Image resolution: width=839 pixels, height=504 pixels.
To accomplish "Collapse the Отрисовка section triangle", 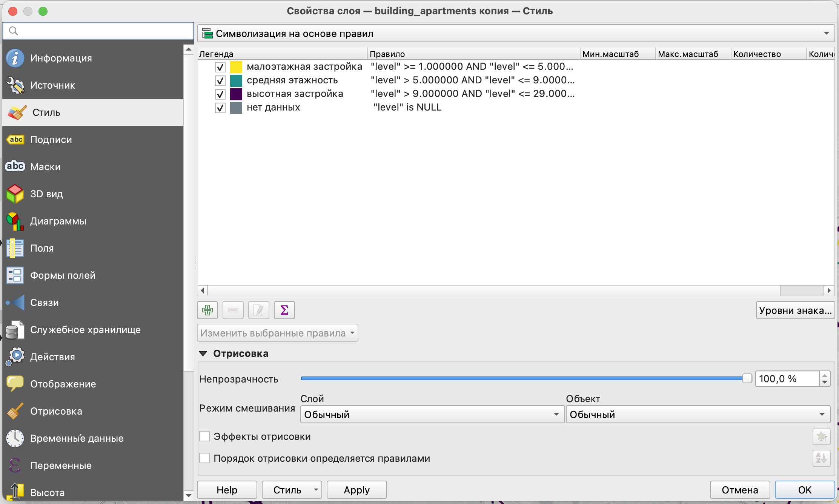I will (x=203, y=353).
